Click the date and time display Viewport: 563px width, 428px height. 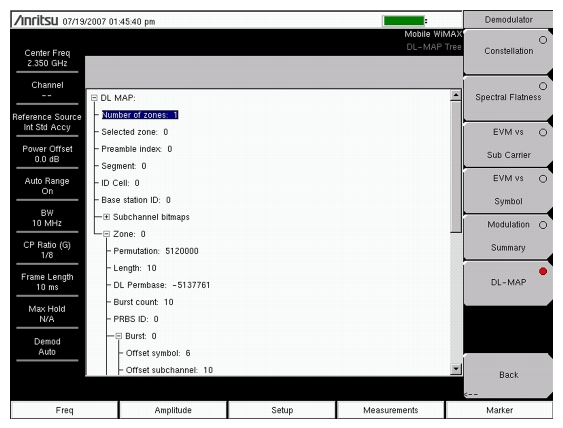[x=109, y=22]
